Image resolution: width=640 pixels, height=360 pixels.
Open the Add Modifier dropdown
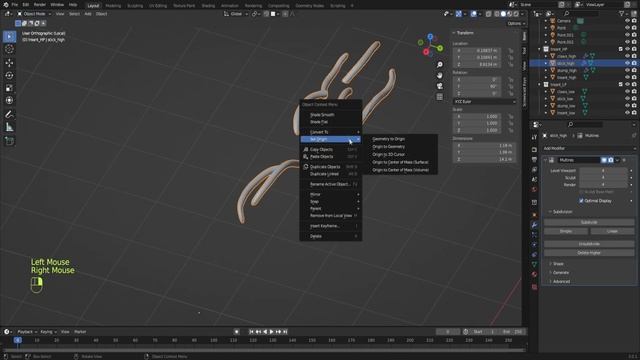pyautogui.click(x=589, y=149)
